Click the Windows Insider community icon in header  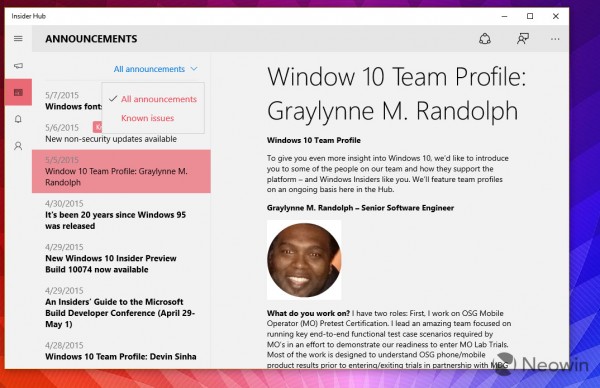point(485,39)
